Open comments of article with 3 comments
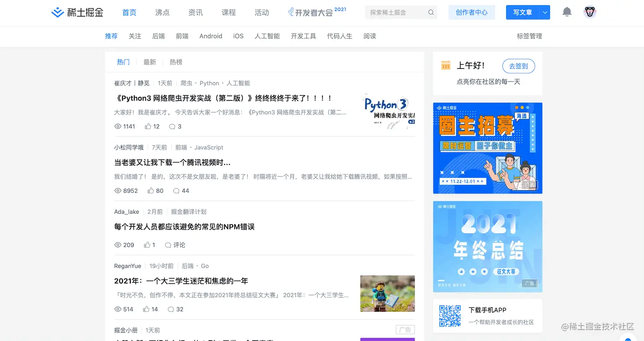The height and width of the screenshot is (341, 644). (172, 126)
